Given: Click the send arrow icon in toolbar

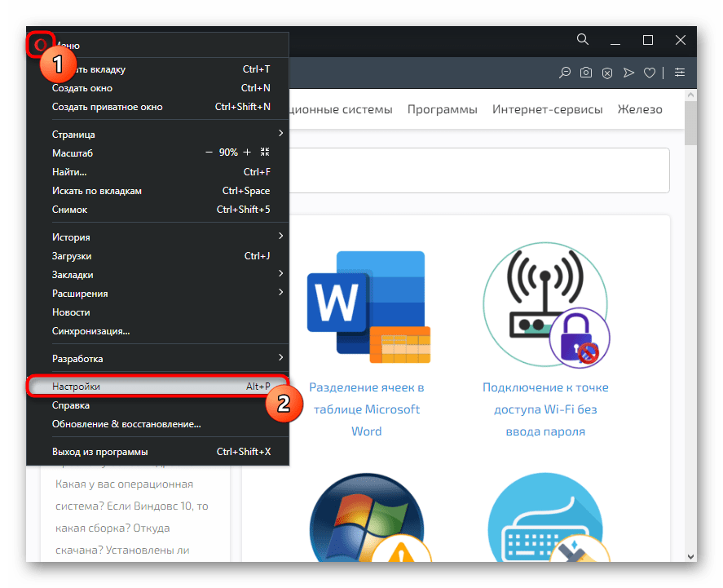Looking at the screenshot, I should tap(628, 73).
